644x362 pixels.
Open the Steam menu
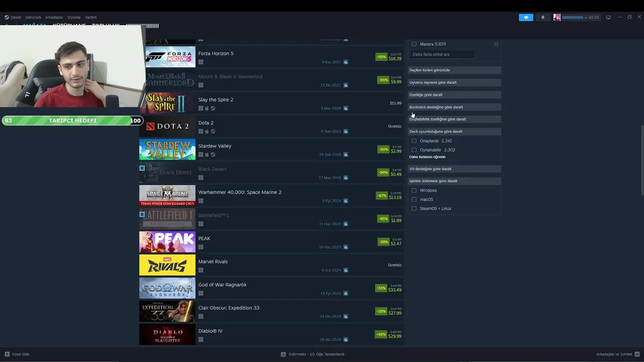point(13,17)
